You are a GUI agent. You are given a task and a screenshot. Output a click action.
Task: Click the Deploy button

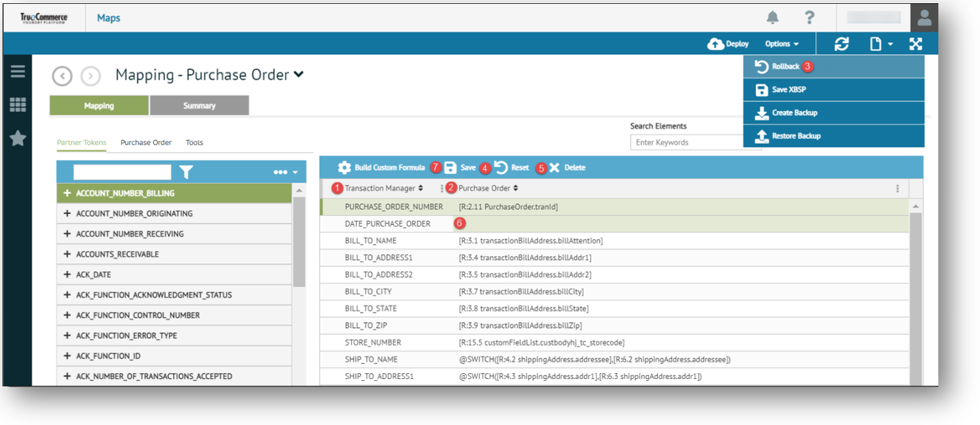coord(728,44)
